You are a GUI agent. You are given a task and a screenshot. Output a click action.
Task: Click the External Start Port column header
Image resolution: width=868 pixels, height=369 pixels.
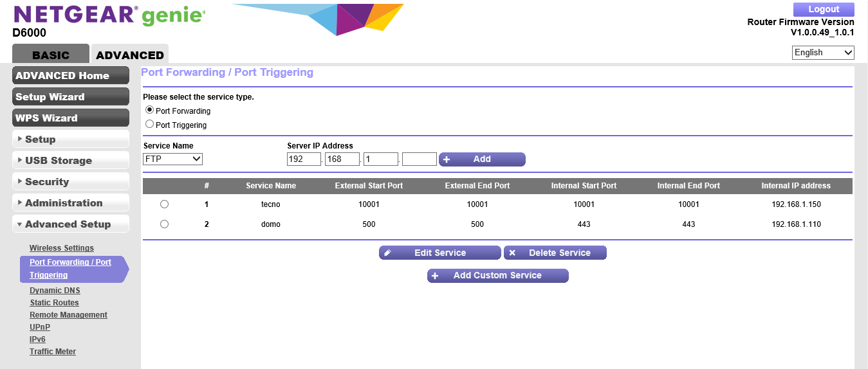tap(369, 186)
